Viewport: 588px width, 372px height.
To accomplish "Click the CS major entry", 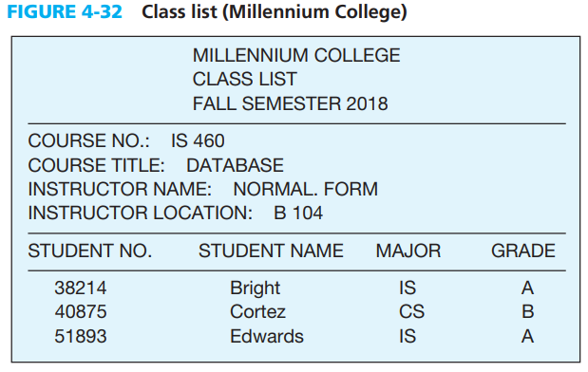I will pos(411,311).
